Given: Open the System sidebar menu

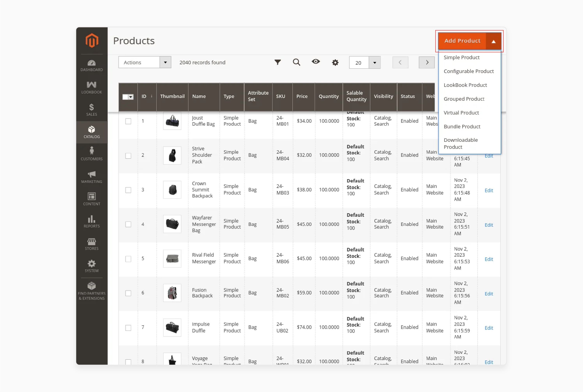Looking at the screenshot, I should [92, 266].
